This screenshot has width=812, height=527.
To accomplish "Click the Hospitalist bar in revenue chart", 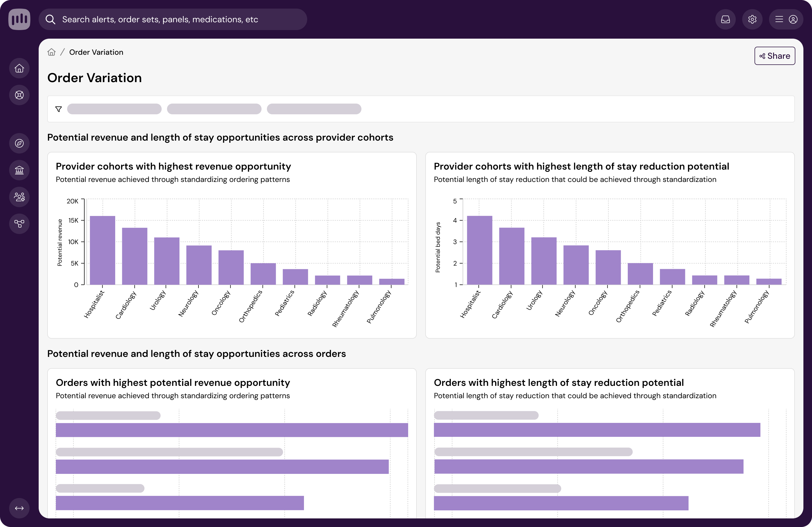I will (102, 250).
